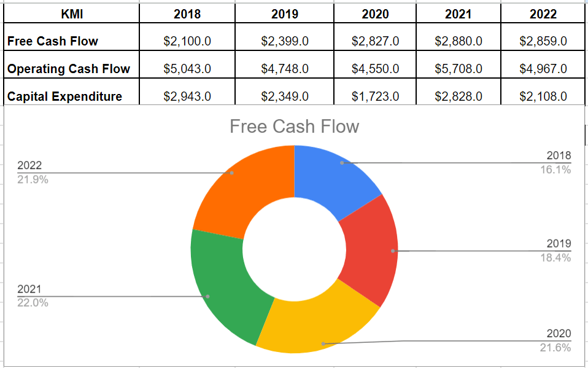Select cell showing $2,828.0
The image size is (588, 368).
click(x=458, y=92)
